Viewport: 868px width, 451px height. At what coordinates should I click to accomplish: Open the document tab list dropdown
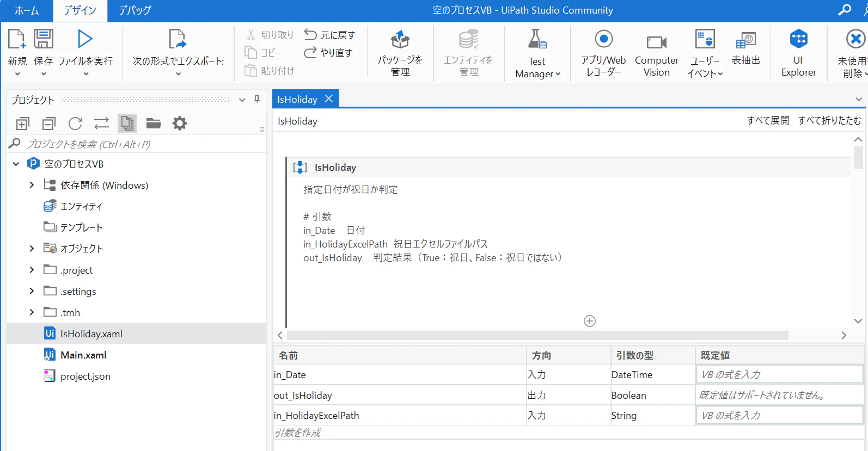click(x=859, y=99)
